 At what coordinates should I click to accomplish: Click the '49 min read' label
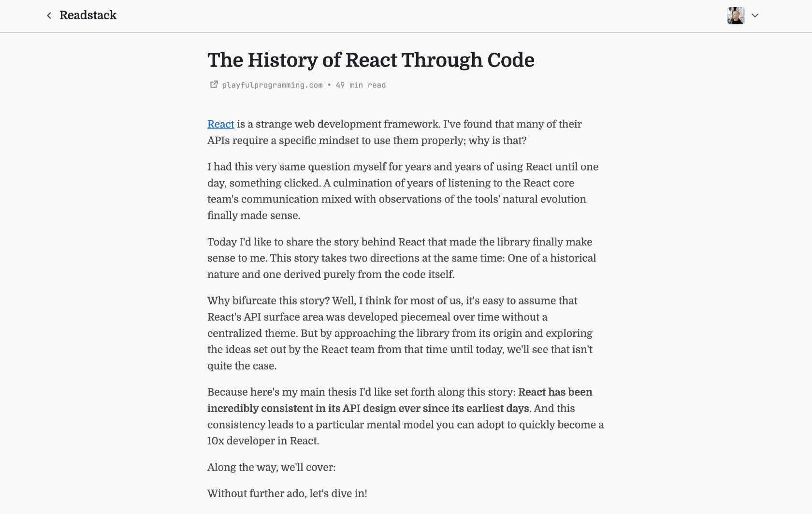361,85
